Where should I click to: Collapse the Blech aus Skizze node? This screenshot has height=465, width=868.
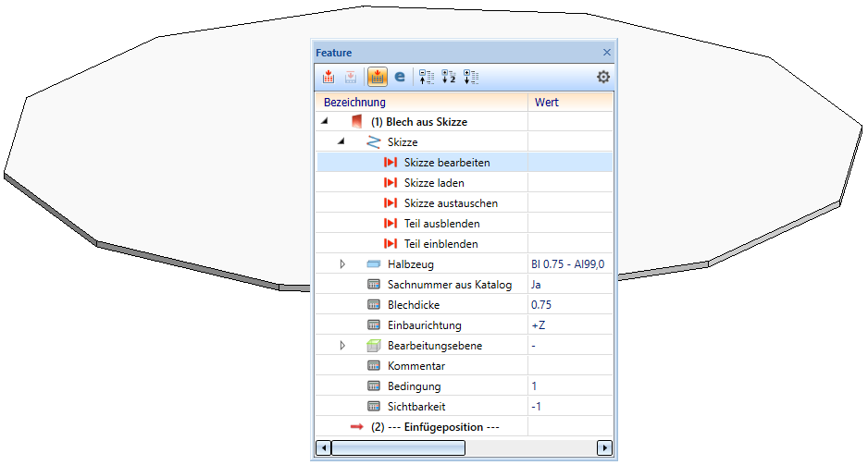point(325,121)
